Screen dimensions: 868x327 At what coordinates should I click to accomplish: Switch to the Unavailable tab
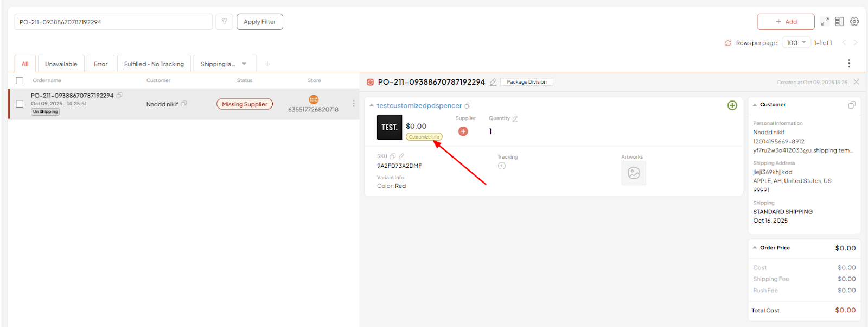61,64
